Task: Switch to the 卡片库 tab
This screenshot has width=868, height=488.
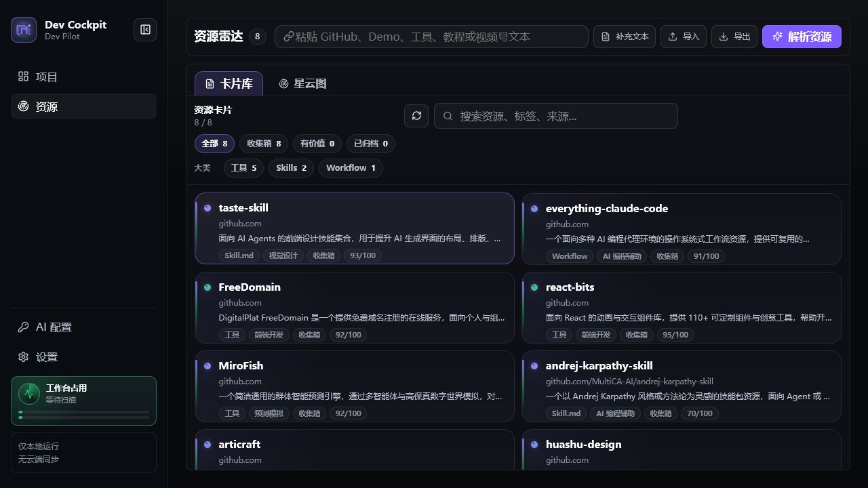Action: point(229,83)
